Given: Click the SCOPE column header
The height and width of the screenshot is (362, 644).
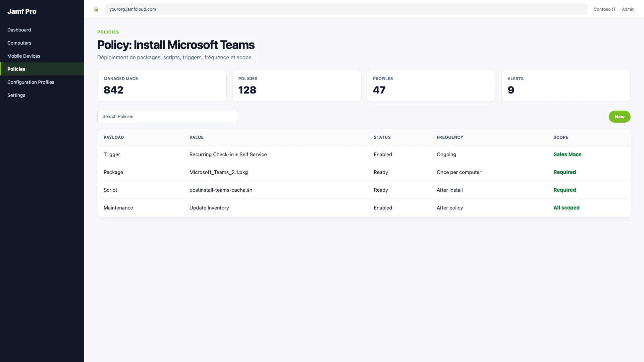Looking at the screenshot, I should point(561,137).
